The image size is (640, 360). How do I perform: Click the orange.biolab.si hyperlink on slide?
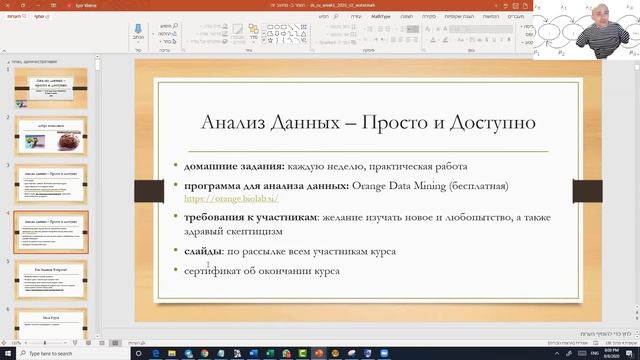tap(231, 199)
